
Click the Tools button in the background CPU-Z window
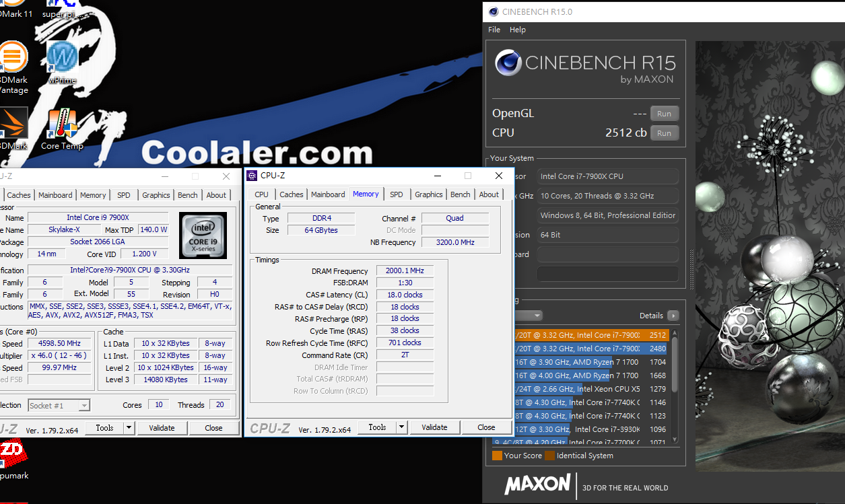point(104,428)
